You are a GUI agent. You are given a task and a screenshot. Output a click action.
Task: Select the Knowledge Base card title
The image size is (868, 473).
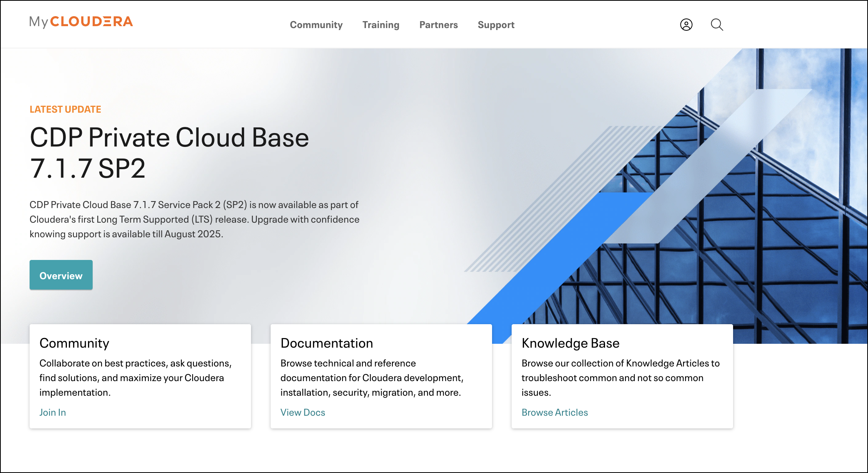pyautogui.click(x=570, y=343)
